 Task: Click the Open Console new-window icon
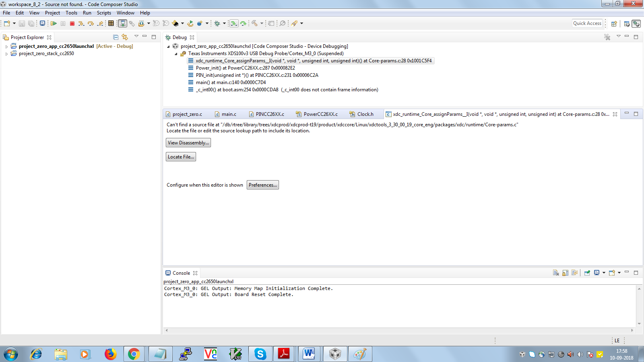coord(612,273)
